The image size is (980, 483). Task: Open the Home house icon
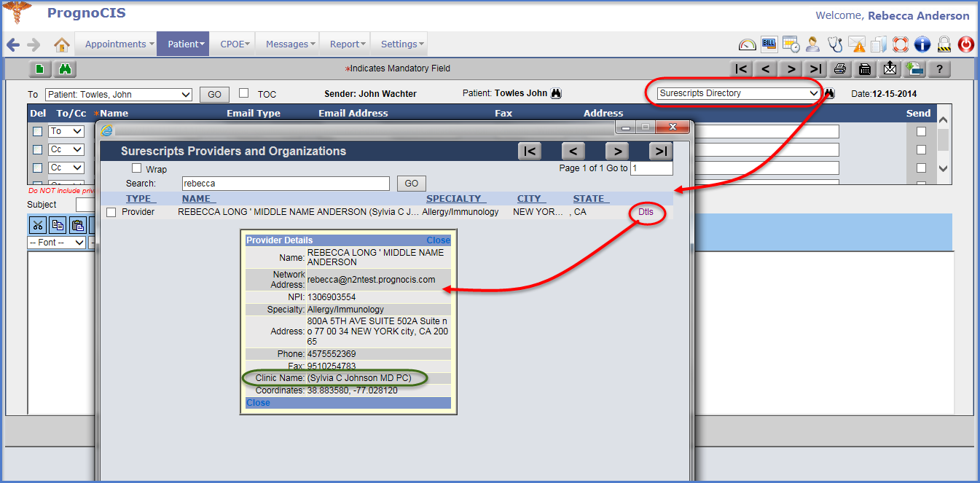point(62,44)
